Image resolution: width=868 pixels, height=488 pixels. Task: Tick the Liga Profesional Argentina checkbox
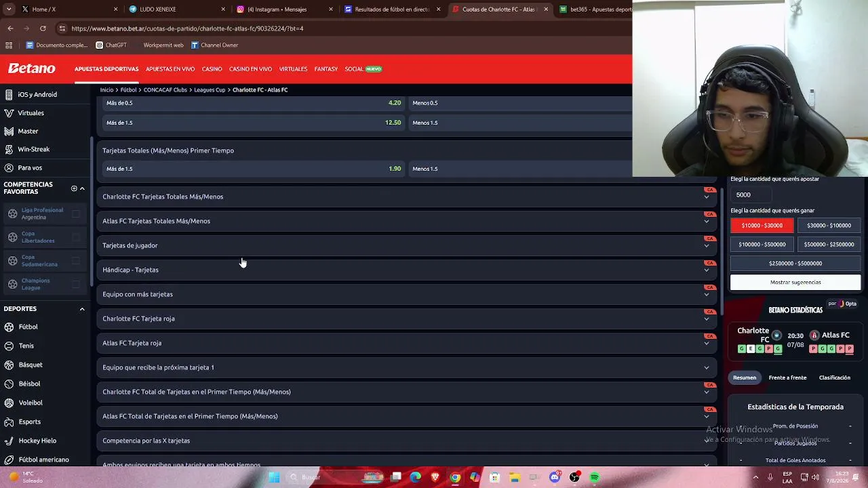click(x=76, y=213)
